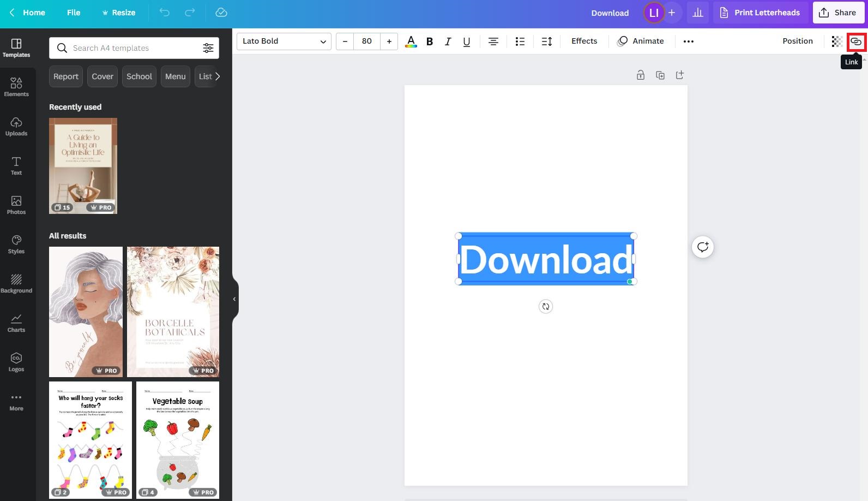
Task: Click the Link icon in toolbar
Action: pyautogui.click(x=856, y=41)
